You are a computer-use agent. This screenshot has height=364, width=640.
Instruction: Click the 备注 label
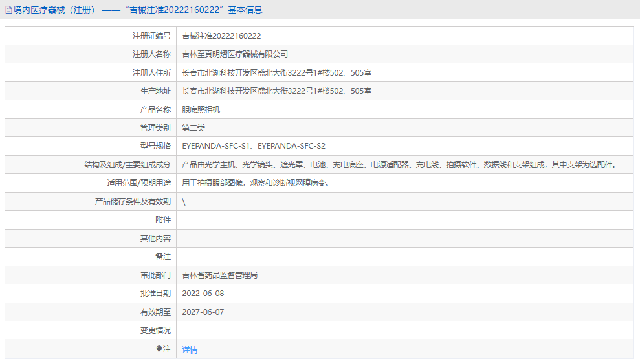tap(163, 257)
